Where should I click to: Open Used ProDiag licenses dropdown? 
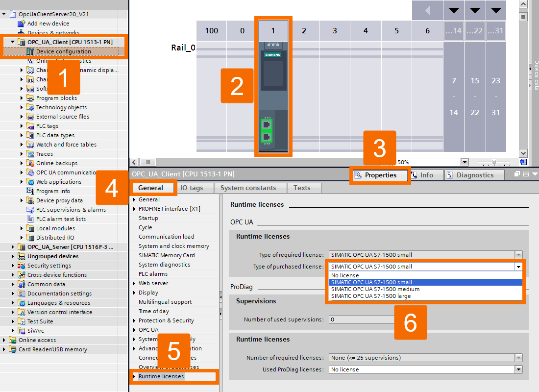tap(518, 369)
